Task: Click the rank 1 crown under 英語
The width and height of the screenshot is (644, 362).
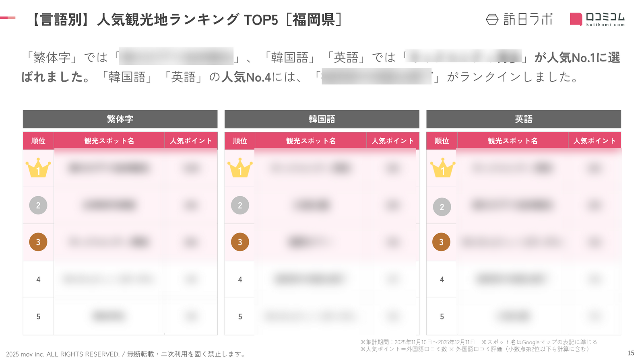Action: click(442, 168)
